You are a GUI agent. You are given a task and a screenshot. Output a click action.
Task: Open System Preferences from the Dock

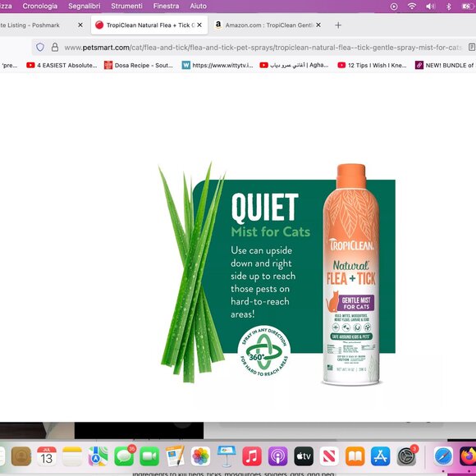[x=407, y=456]
